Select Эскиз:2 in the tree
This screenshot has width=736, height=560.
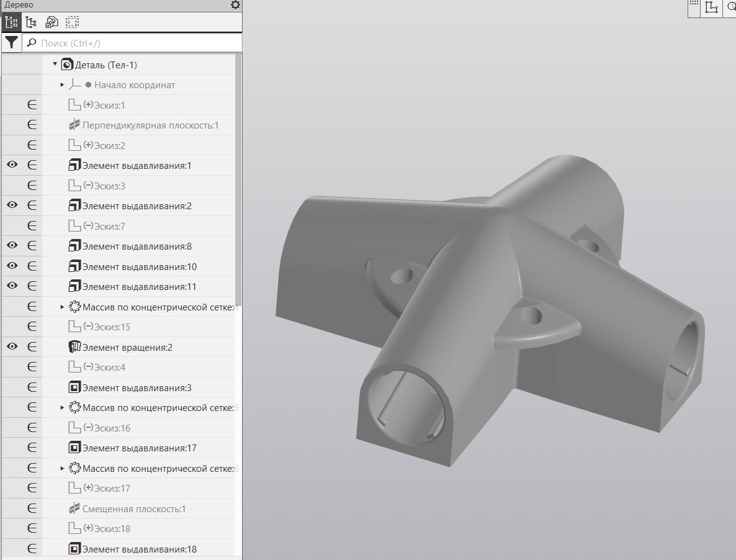click(x=109, y=145)
